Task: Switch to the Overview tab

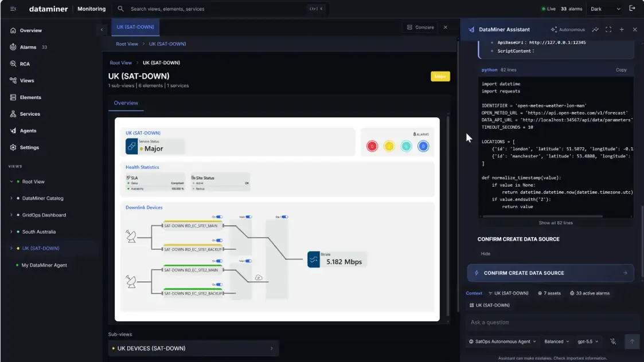Action: point(126,103)
